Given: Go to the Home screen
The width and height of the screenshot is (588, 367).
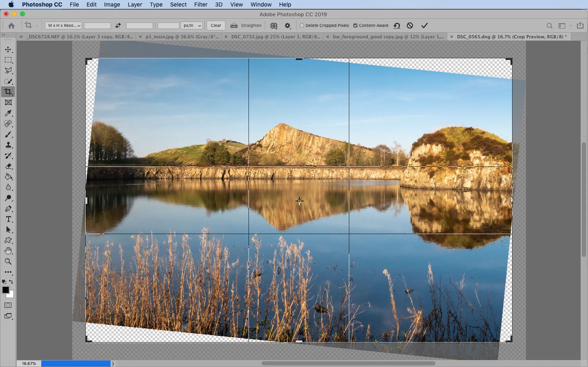Looking at the screenshot, I should coord(11,25).
